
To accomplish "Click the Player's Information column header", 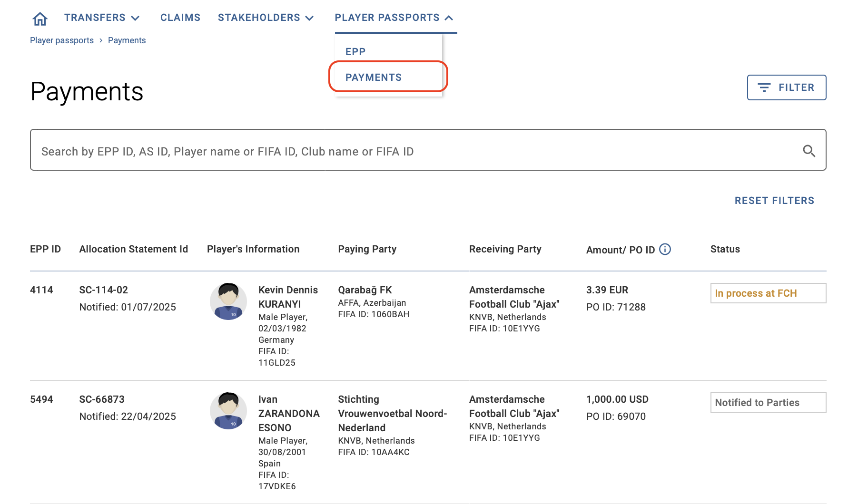I will (253, 249).
